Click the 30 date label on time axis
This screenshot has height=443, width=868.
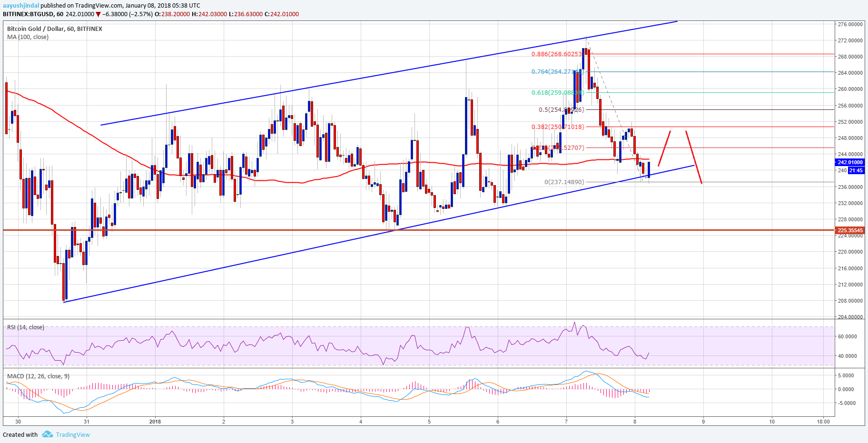click(18, 422)
